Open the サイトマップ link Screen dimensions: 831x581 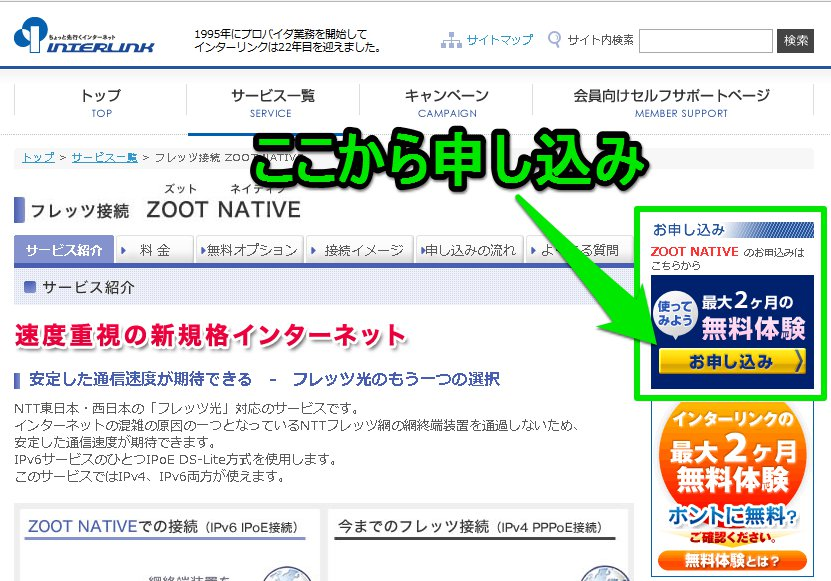coord(499,40)
